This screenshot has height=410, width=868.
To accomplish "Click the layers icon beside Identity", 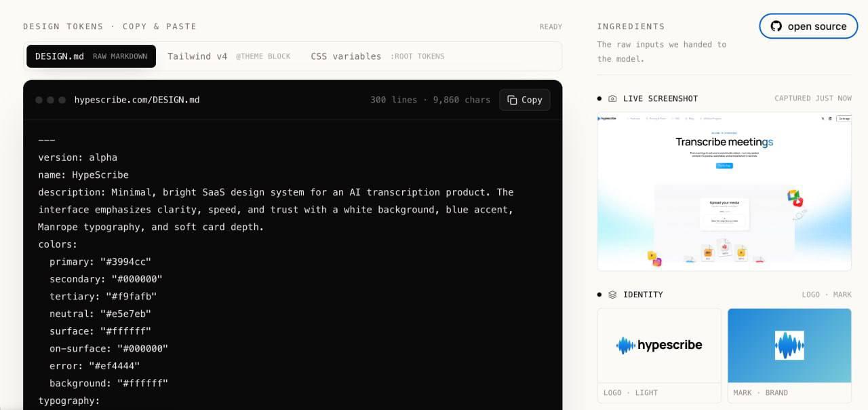I will tap(612, 295).
